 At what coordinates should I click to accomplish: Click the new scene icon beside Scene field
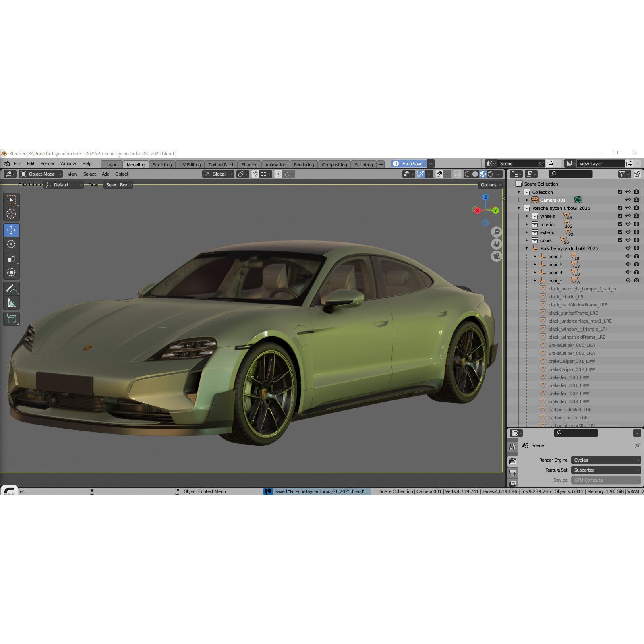(550, 164)
